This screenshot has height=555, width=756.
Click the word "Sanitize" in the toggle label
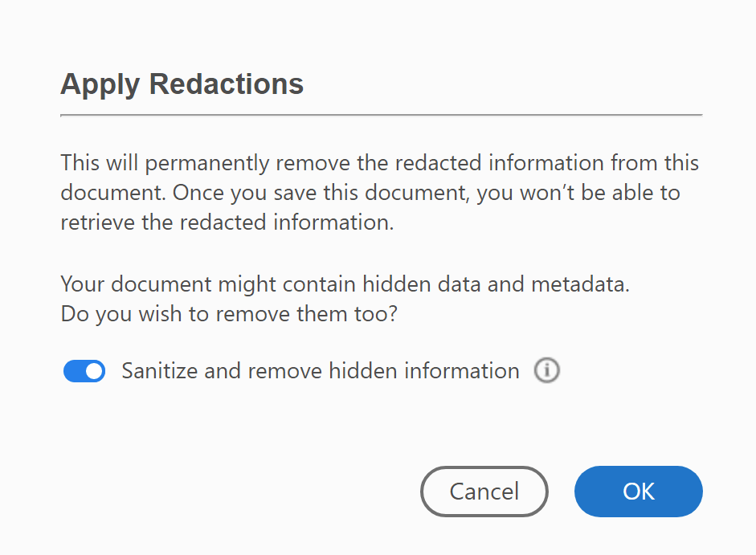tap(157, 371)
